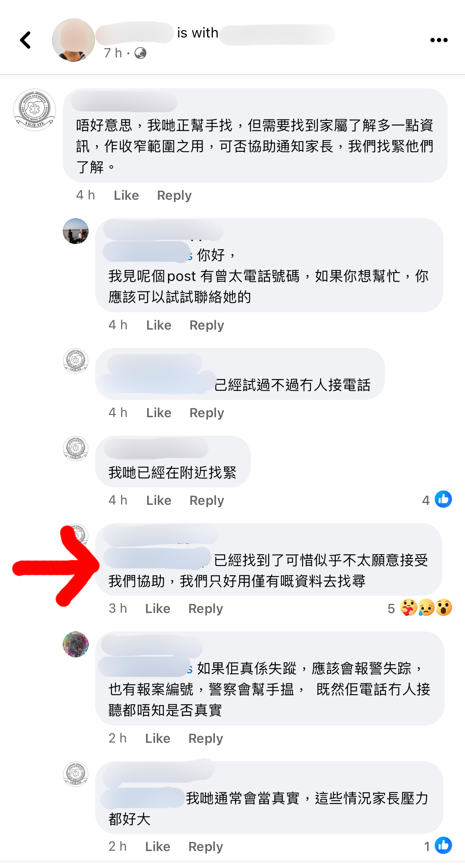Like the comment mentioning 曾太電話號碼
This screenshot has height=868, width=465.
[159, 325]
